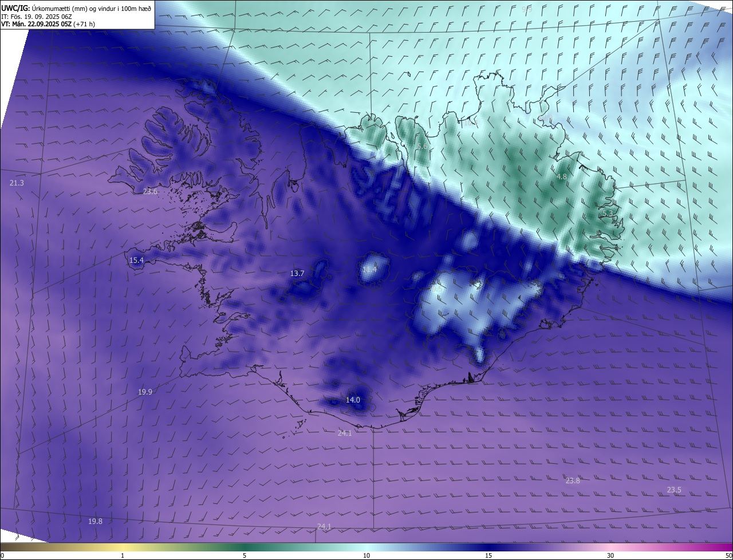Click the 21.3 value on the map

tap(17, 183)
